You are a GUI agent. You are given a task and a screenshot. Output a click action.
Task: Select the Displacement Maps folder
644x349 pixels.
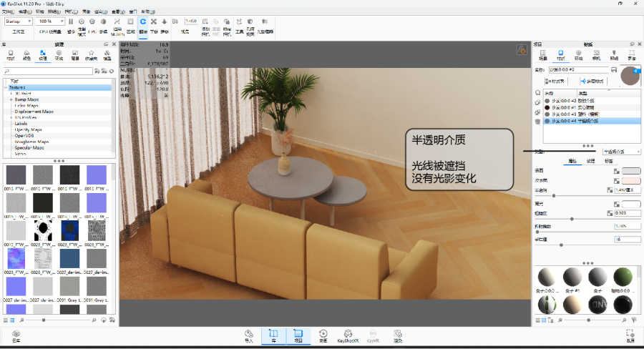(34, 112)
